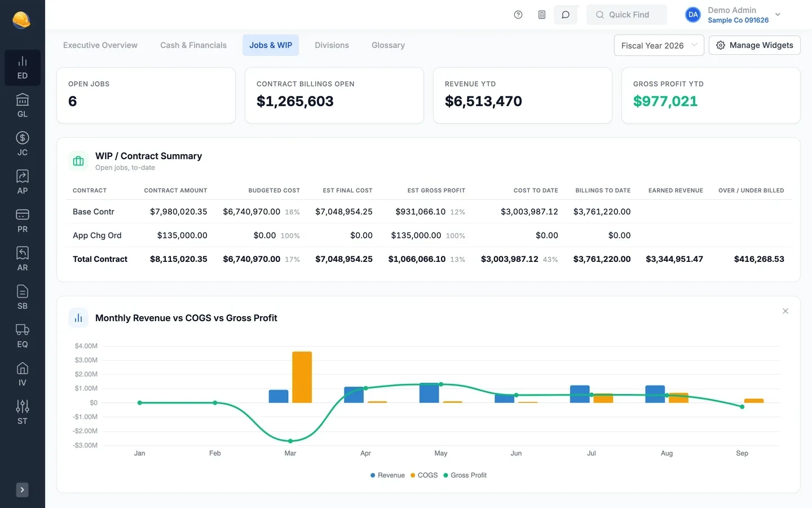Open the Glossary tab
Viewport: 812px width, 508px height.
point(388,45)
